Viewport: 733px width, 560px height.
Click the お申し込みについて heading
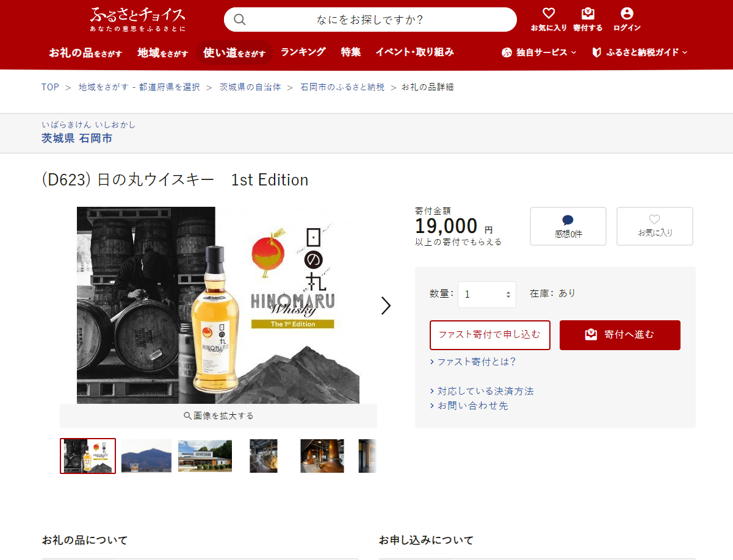coord(426,540)
